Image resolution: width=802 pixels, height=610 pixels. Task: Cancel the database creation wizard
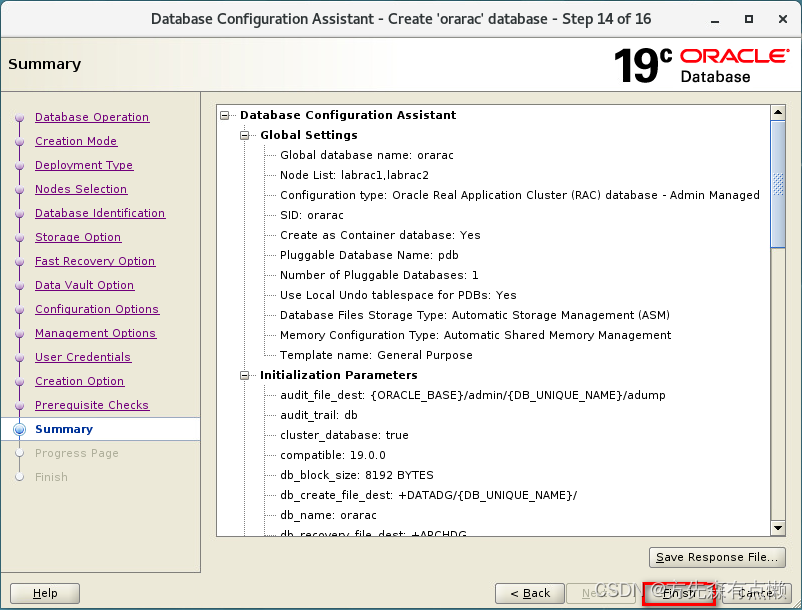757,594
